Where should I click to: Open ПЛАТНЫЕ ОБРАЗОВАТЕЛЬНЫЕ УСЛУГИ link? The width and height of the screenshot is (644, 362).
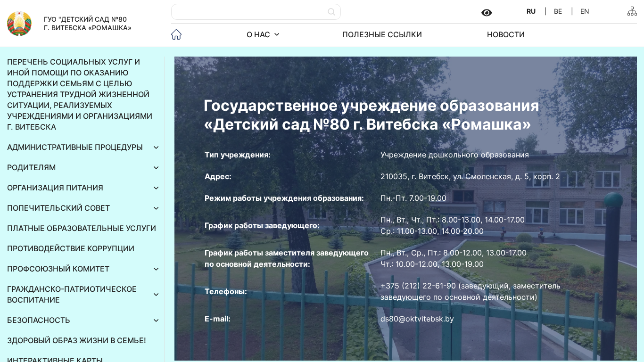pyautogui.click(x=82, y=228)
